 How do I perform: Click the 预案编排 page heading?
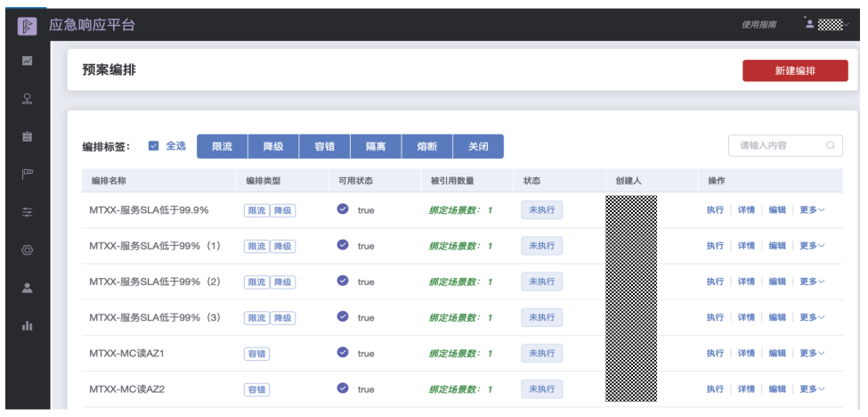click(x=109, y=69)
